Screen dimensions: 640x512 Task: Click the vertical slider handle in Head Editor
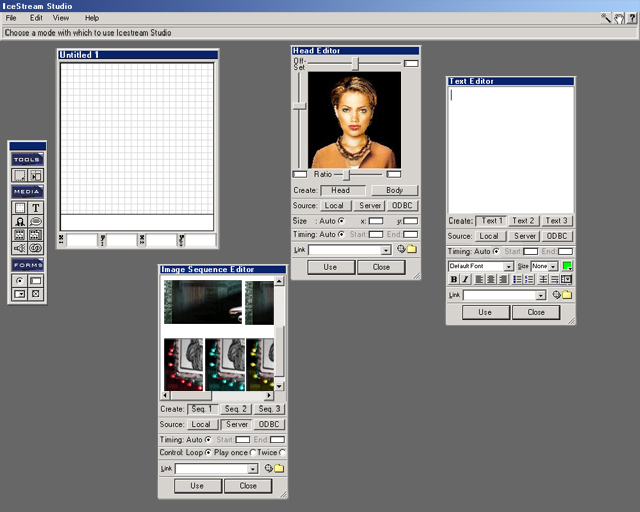pyautogui.click(x=299, y=106)
